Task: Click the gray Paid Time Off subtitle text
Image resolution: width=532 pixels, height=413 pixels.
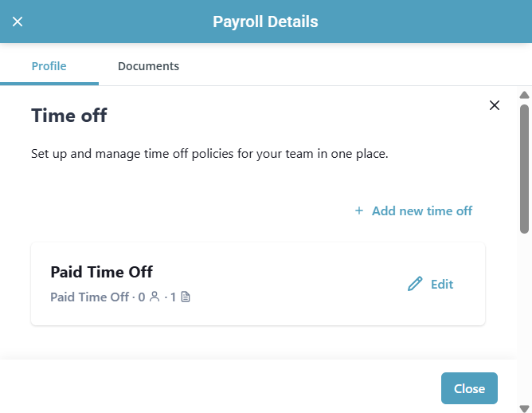Action: pos(89,297)
